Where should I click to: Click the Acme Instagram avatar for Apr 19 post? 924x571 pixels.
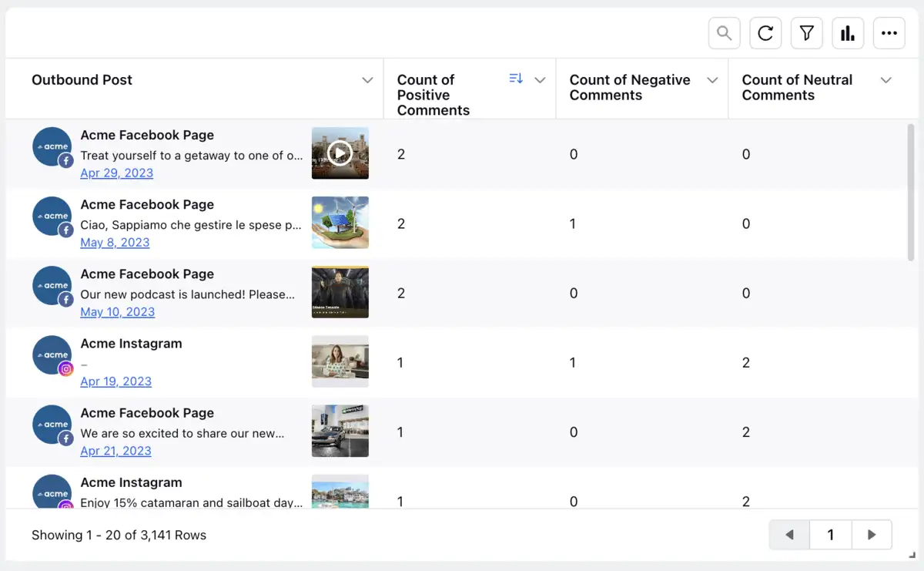coord(52,356)
